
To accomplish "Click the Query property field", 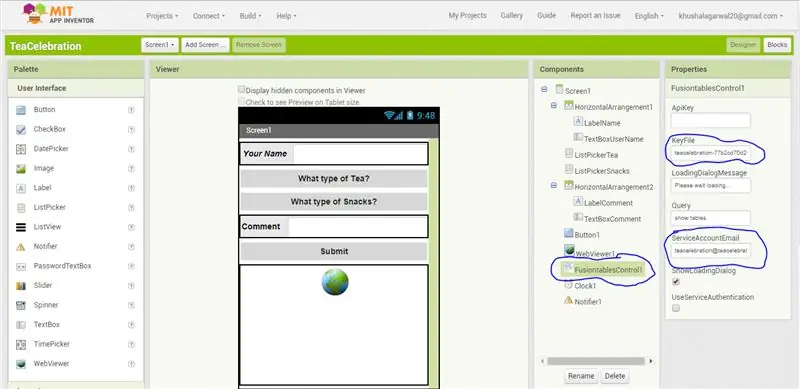I will point(711,218).
